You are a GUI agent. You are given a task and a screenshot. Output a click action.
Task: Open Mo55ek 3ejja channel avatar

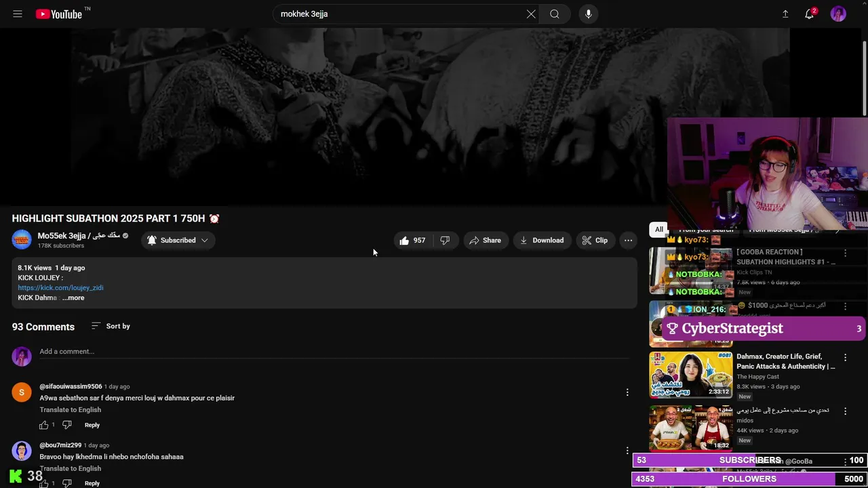(x=22, y=240)
